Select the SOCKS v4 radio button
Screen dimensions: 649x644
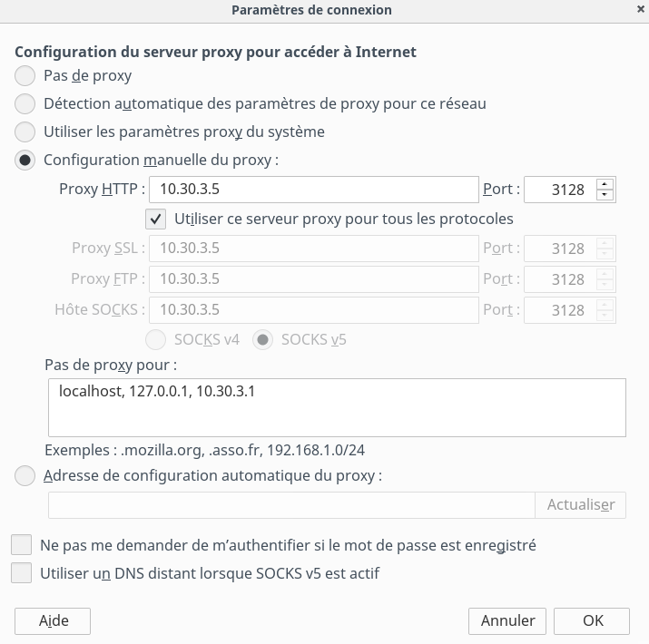pyautogui.click(x=156, y=340)
